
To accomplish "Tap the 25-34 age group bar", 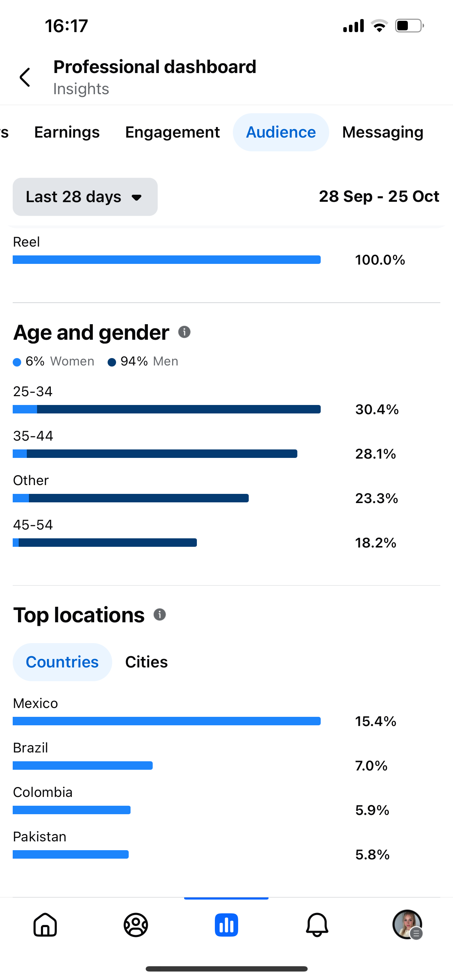I will tap(167, 409).
